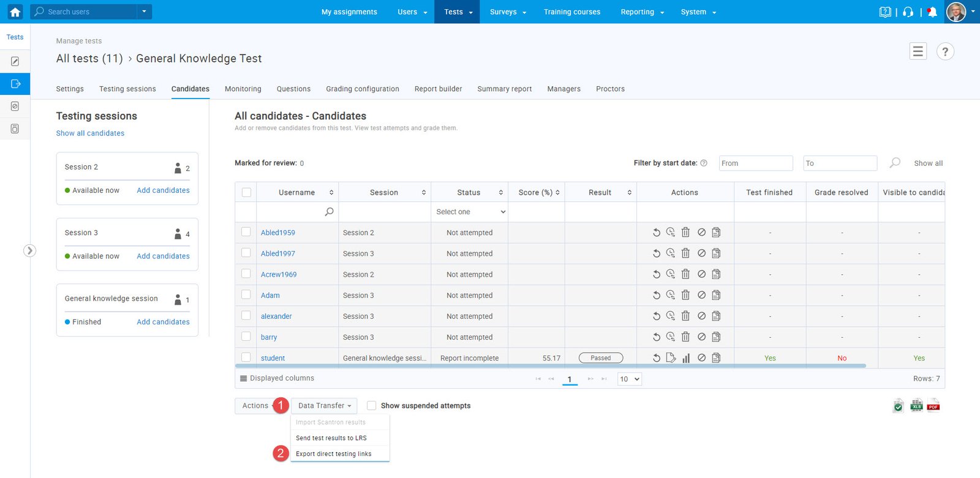
Task: Click Add candidates link for Session 2
Action: click(x=163, y=190)
